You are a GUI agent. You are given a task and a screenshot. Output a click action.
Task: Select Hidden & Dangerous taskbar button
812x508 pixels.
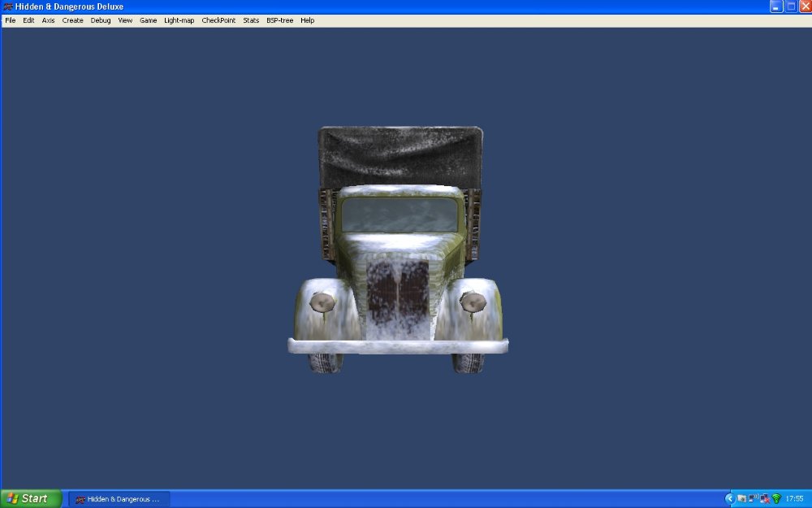(x=119, y=499)
